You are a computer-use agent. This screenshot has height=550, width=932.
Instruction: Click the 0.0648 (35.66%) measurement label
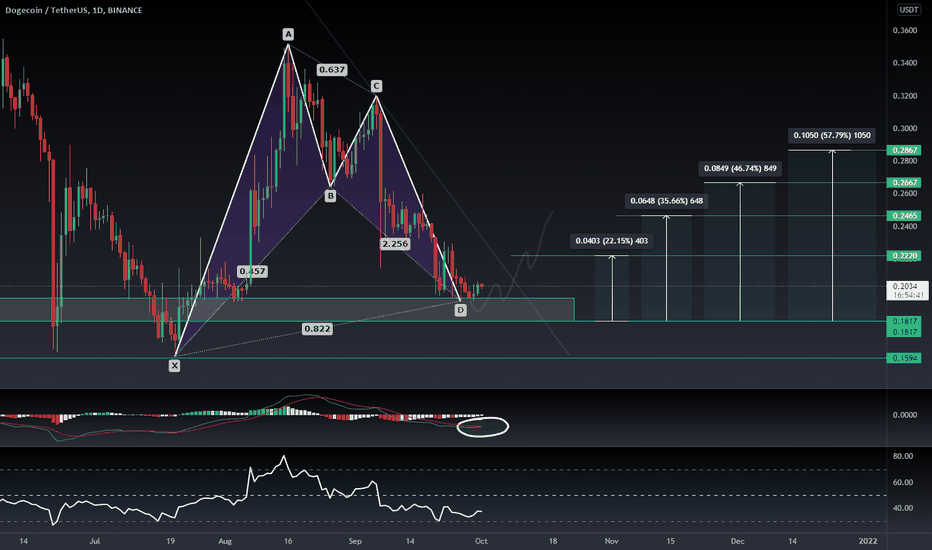(666, 201)
